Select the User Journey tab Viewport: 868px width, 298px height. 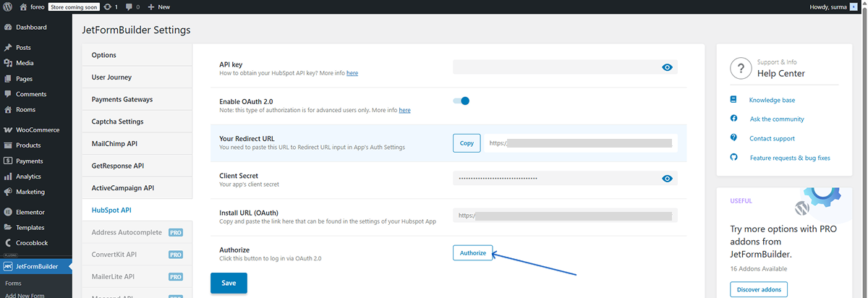pos(137,77)
